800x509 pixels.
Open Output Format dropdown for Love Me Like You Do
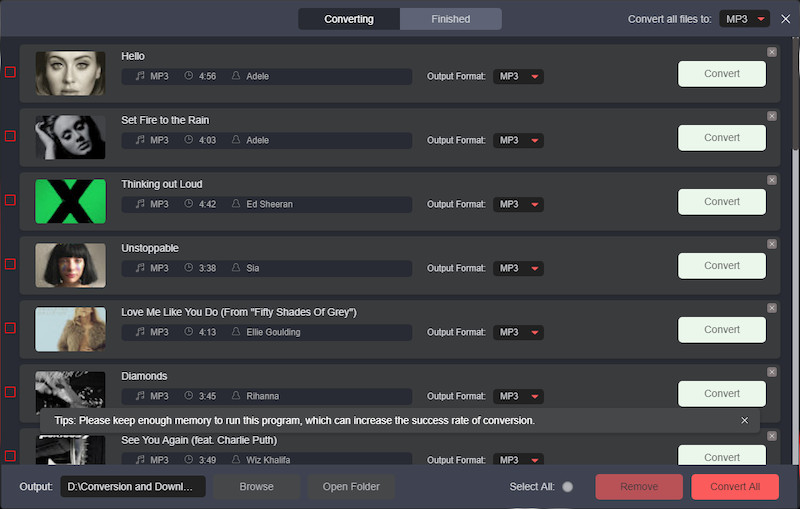[518, 333]
